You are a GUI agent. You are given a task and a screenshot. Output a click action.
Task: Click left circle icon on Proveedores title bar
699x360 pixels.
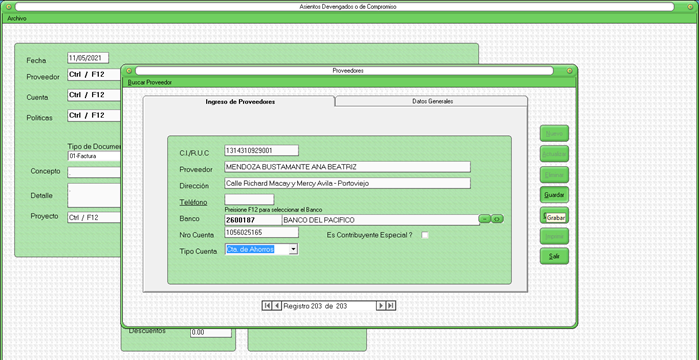130,71
